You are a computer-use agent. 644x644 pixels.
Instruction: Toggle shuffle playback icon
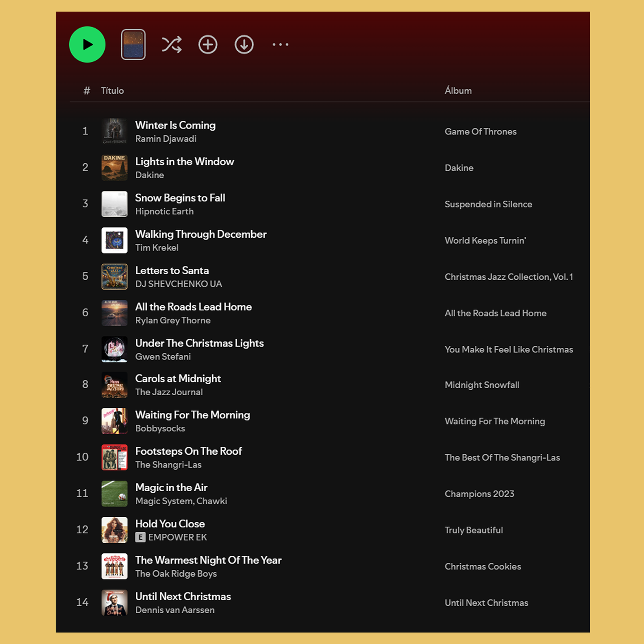pos(172,44)
